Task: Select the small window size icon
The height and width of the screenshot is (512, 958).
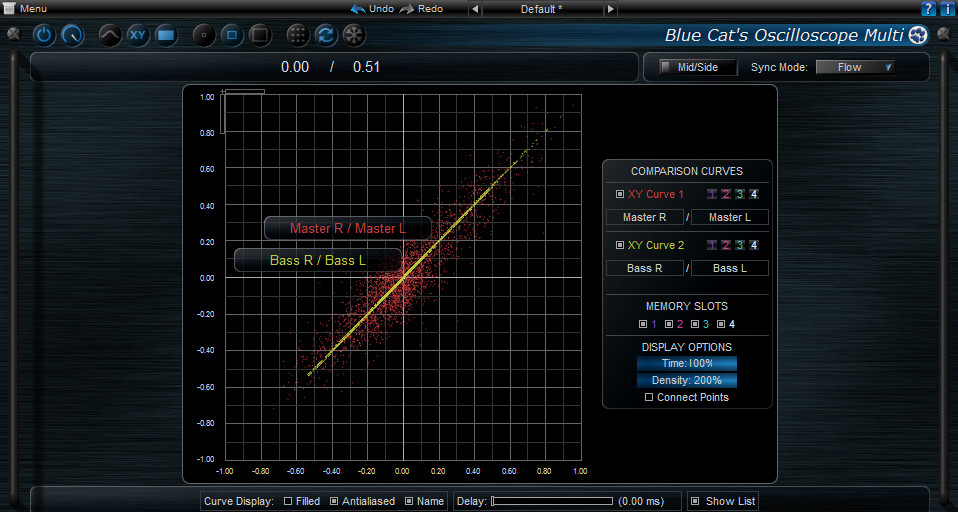Action: tap(203, 35)
